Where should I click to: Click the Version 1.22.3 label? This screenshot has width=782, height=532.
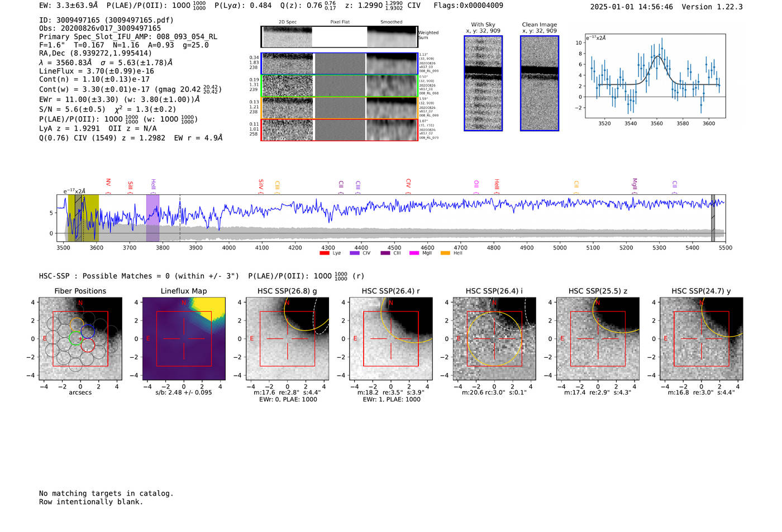click(x=712, y=7)
